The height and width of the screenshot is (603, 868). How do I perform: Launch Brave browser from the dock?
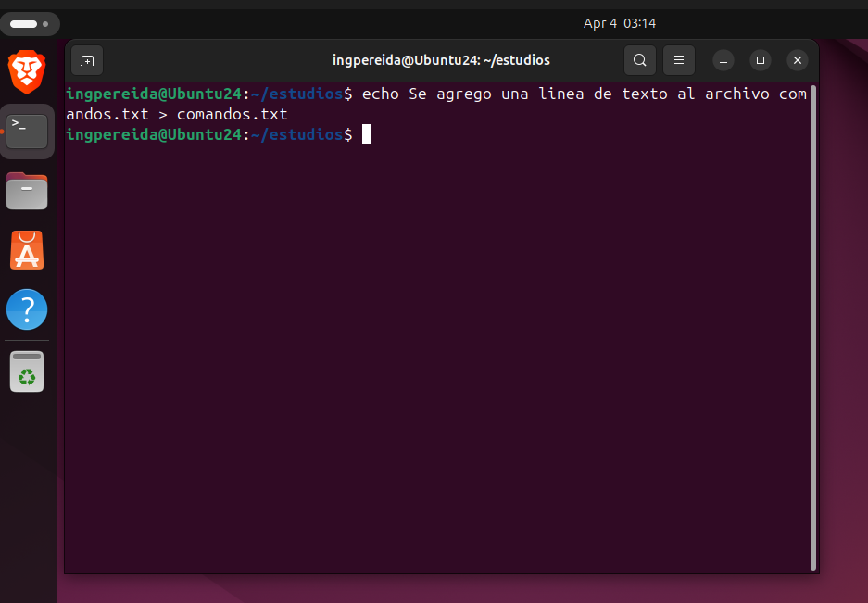(27, 71)
